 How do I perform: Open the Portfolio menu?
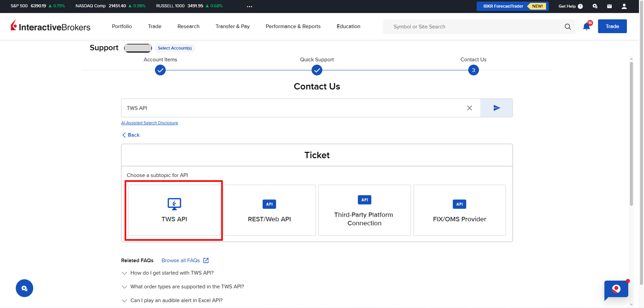122,26
